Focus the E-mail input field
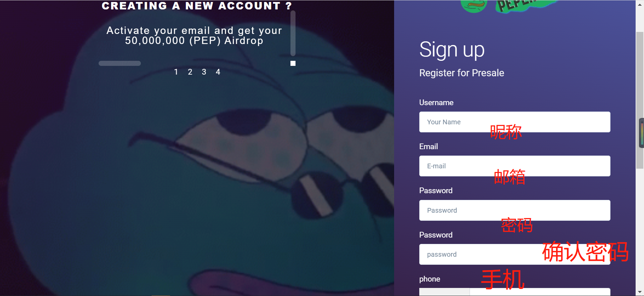The height and width of the screenshot is (296, 644). pyautogui.click(x=515, y=166)
